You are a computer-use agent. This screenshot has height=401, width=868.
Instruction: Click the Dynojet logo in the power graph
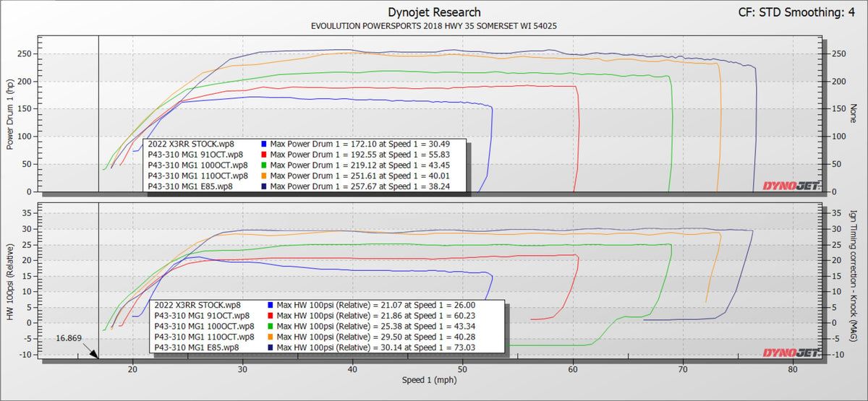[791, 186]
